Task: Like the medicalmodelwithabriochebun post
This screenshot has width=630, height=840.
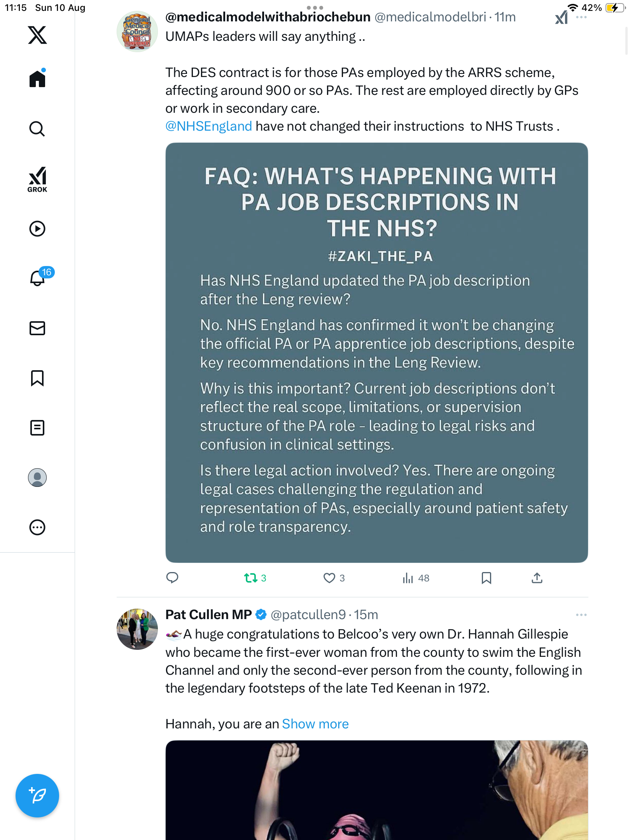Action: tap(329, 578)
